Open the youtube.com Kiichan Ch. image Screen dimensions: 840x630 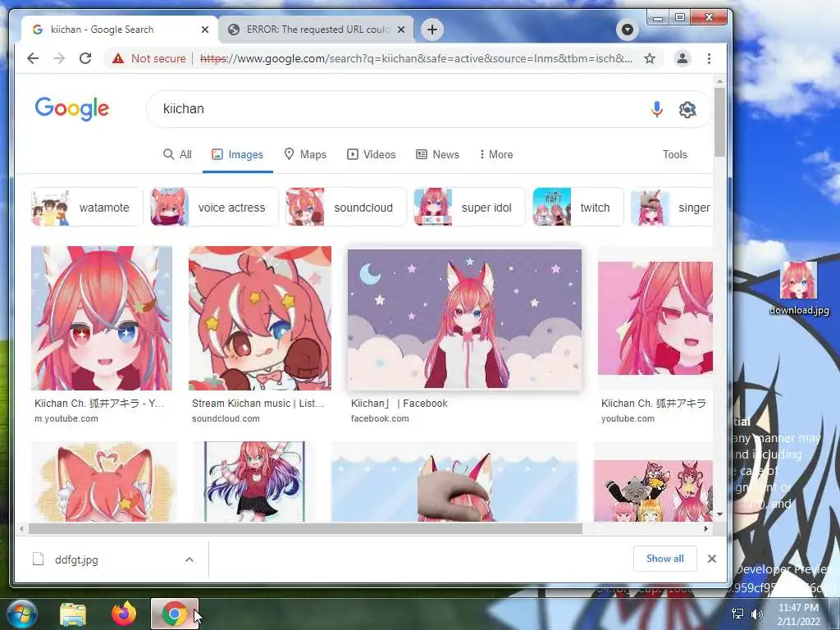click(x=655, y=318)
